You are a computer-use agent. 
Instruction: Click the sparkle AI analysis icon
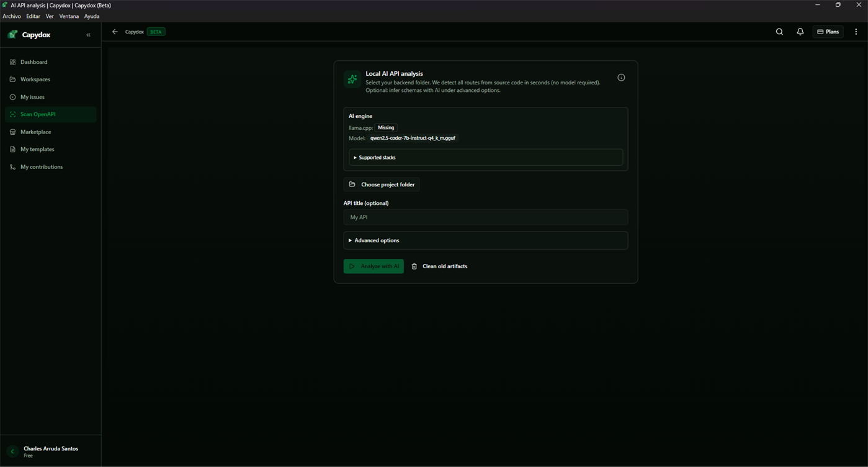click(352, 79)
